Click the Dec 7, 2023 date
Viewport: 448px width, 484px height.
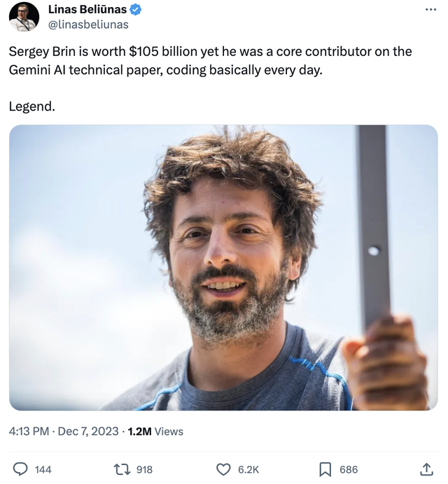(88, 431)
